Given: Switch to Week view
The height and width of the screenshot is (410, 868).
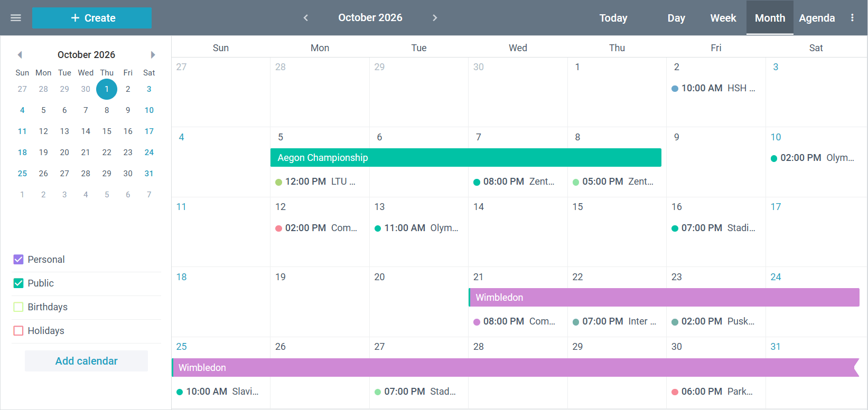Looking at the screenshot, I should [723, 17].
